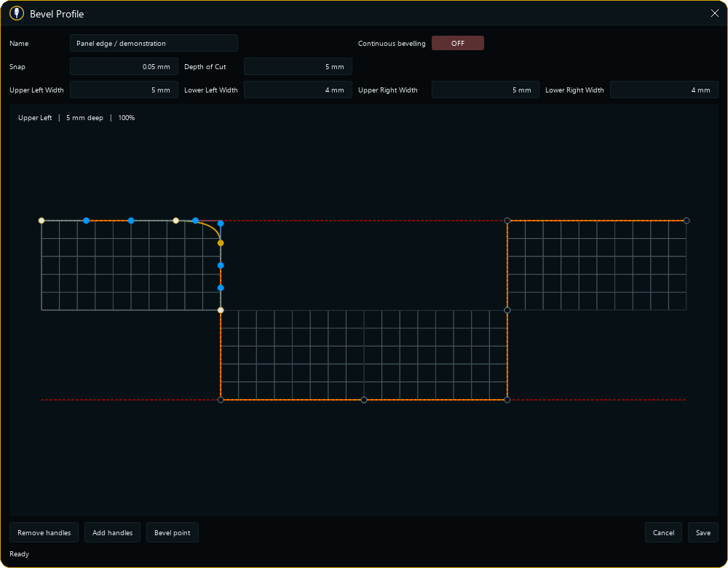This screenshot has width=728, height=568.
Task: Click the Snap value field
Action: click(124, 66)
